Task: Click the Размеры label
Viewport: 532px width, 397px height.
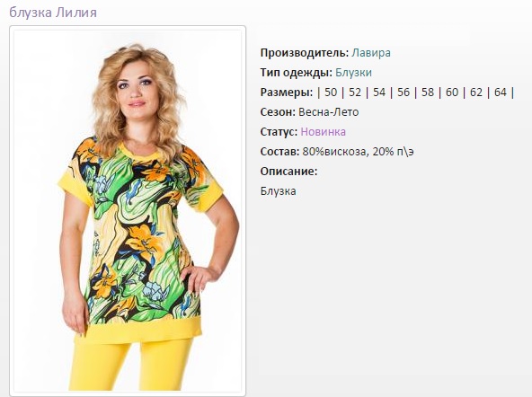Action: coord(287,93)
